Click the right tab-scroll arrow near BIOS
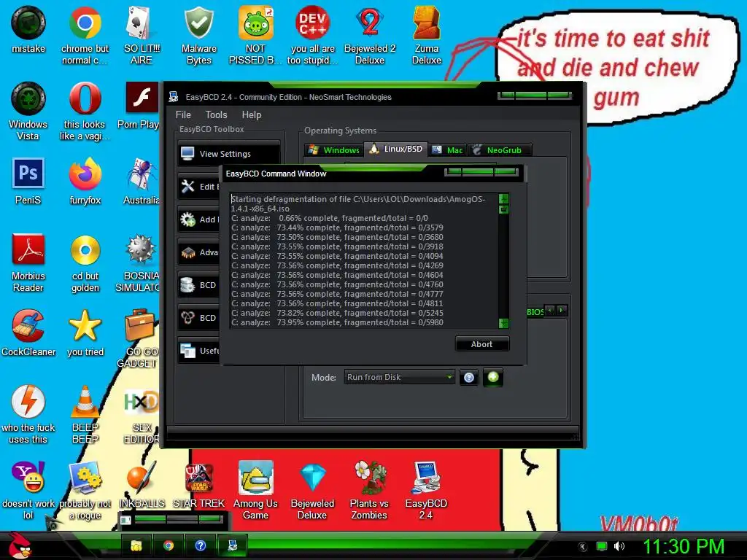 [x=562, y=311]
